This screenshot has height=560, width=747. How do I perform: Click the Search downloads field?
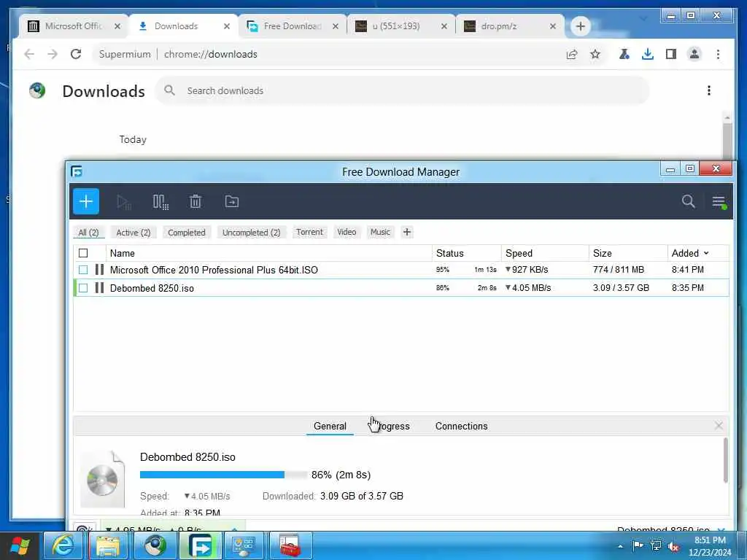click(x=403, y=90)
